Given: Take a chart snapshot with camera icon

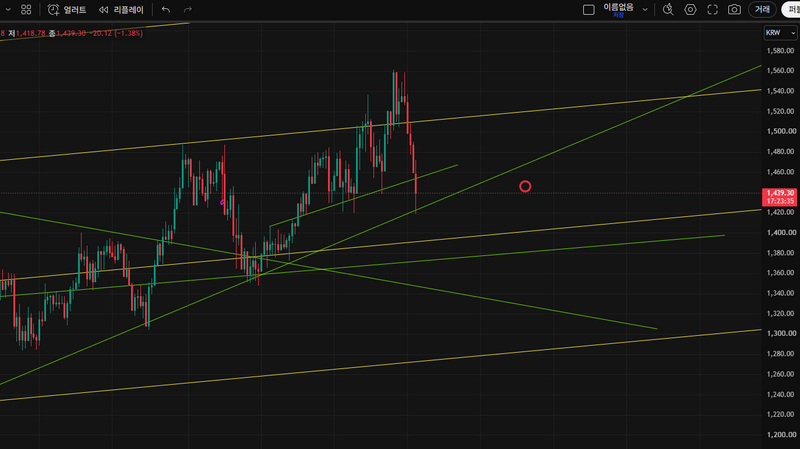Looking at the screenshot, I should click(x=734, y=10).
